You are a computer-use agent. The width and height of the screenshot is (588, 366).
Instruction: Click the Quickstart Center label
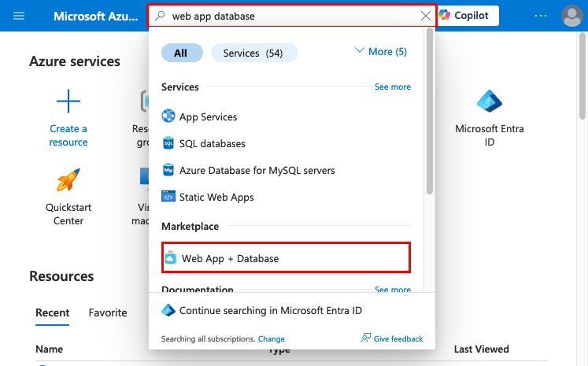point(68,214)
